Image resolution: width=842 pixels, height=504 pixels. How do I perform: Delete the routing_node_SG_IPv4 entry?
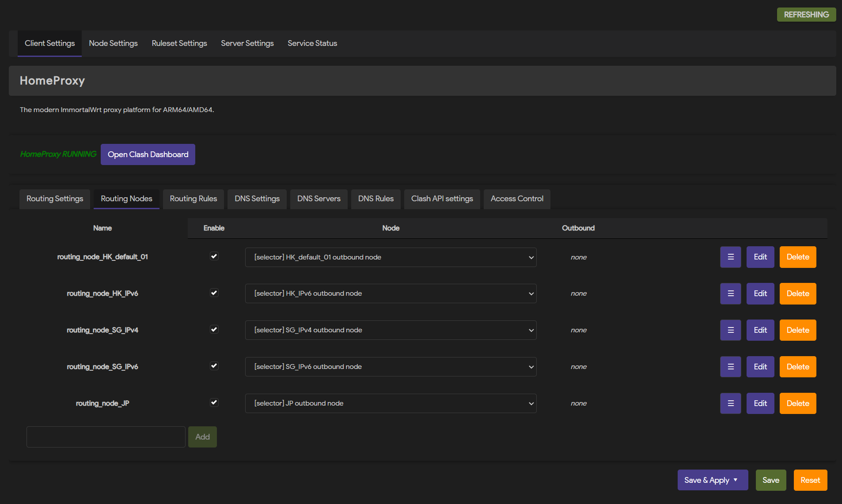798,330
